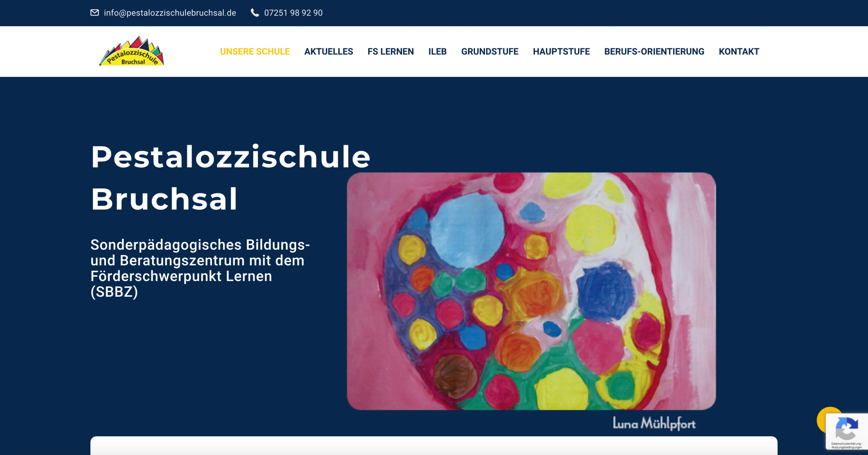The height and width of the screenshot is (455, 868).
Task: Open the Grundstufe section
Action: point(490,52)
